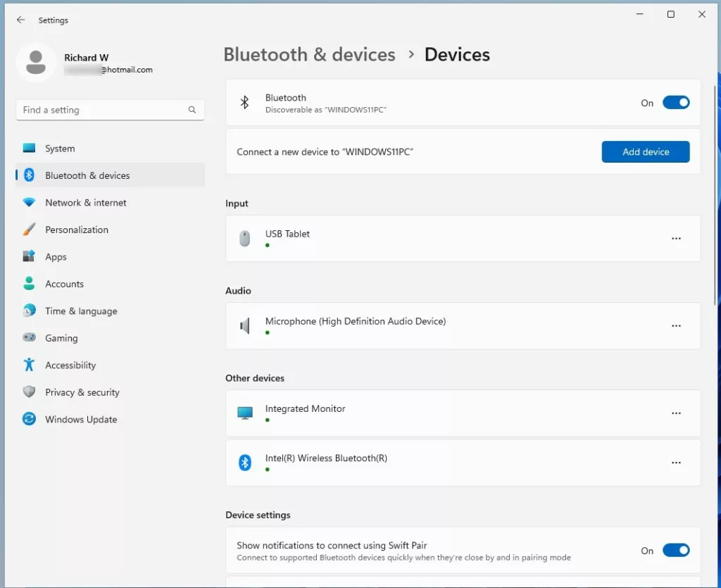This screenshot has height=588, width=721.
Task: Open more options for Integrated Monitor
Action: (676, 413)
